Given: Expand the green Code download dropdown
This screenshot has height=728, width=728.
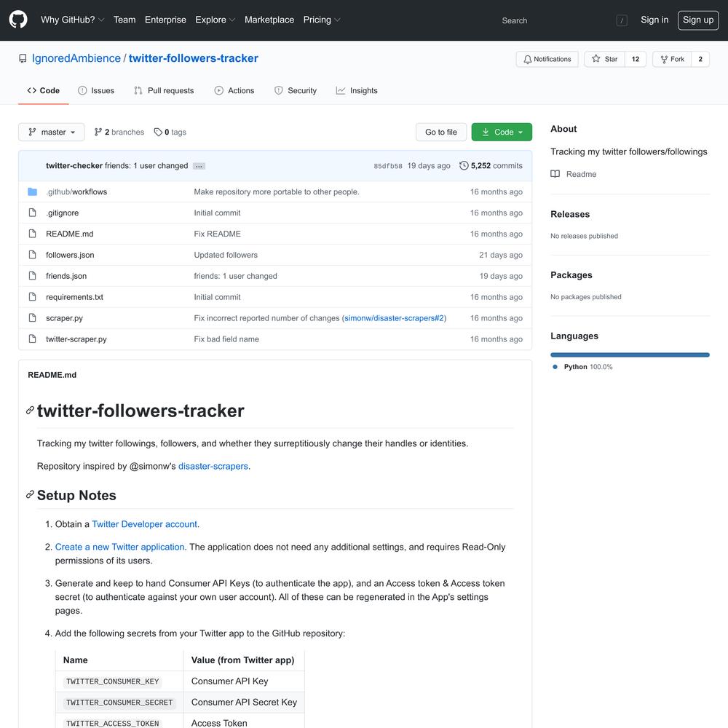Looking at the screenshot, I should click(502, 132).
